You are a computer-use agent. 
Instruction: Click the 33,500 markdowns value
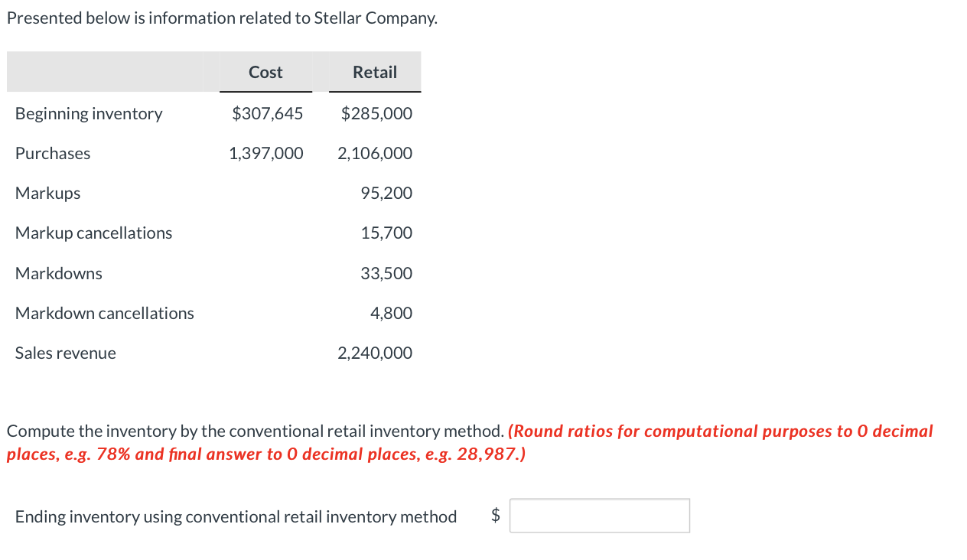(x=386, y=273)
